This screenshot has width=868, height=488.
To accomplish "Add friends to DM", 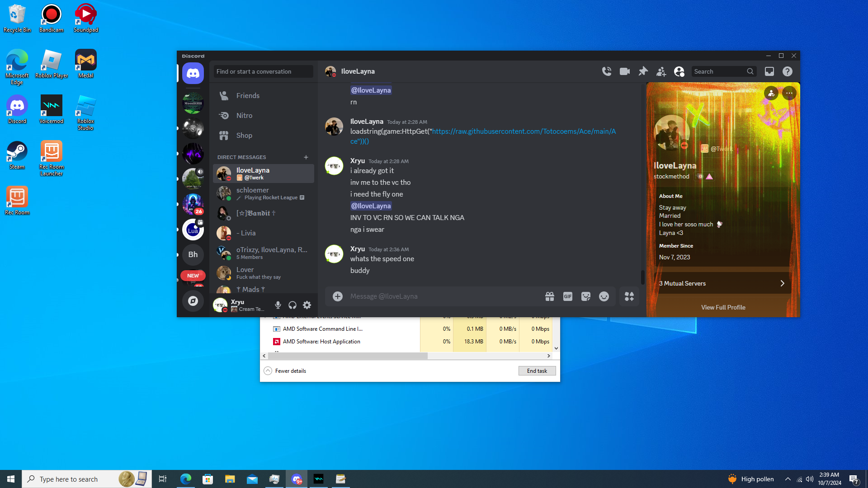I will pyautogui.click(x=661, y=71).
